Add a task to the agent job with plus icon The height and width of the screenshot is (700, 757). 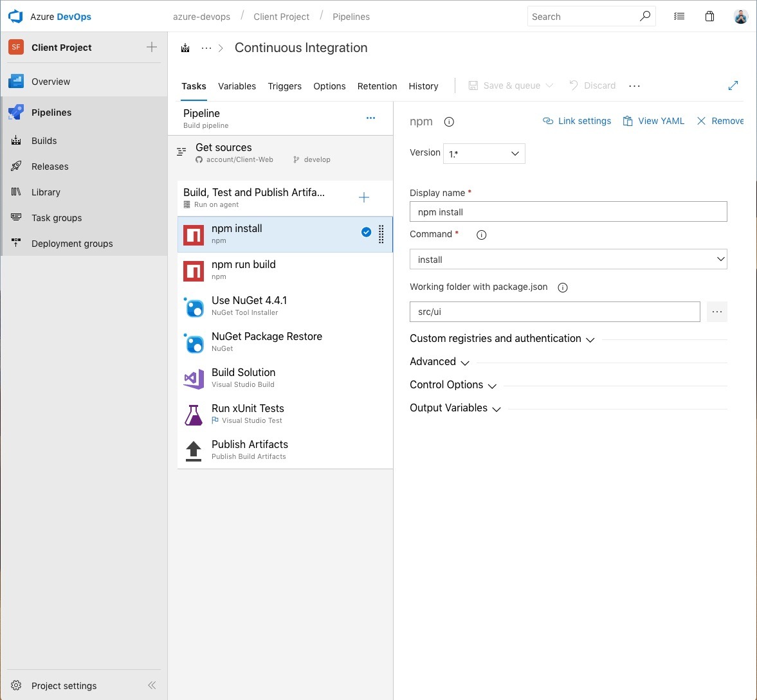pos(364,197)
